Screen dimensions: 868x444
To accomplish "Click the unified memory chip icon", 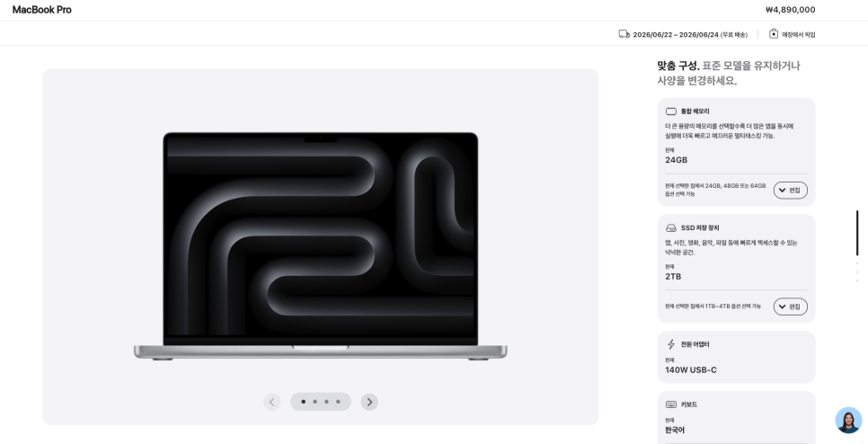I will [671, 111].
